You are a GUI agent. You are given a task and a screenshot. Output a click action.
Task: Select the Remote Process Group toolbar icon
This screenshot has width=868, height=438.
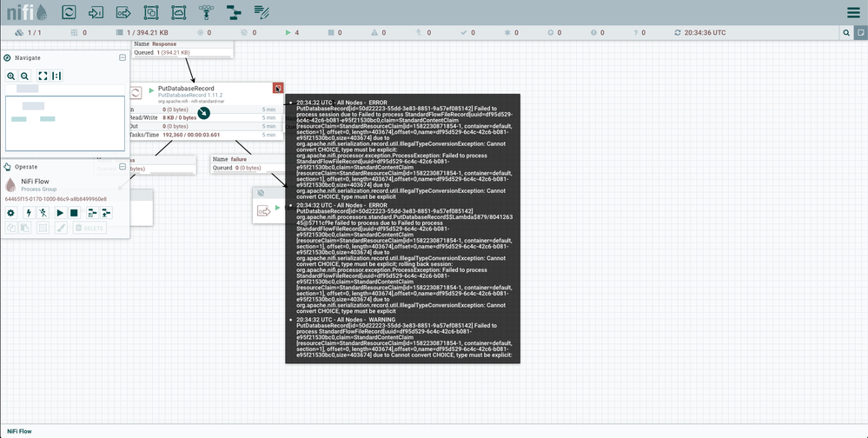coord(179,12)
